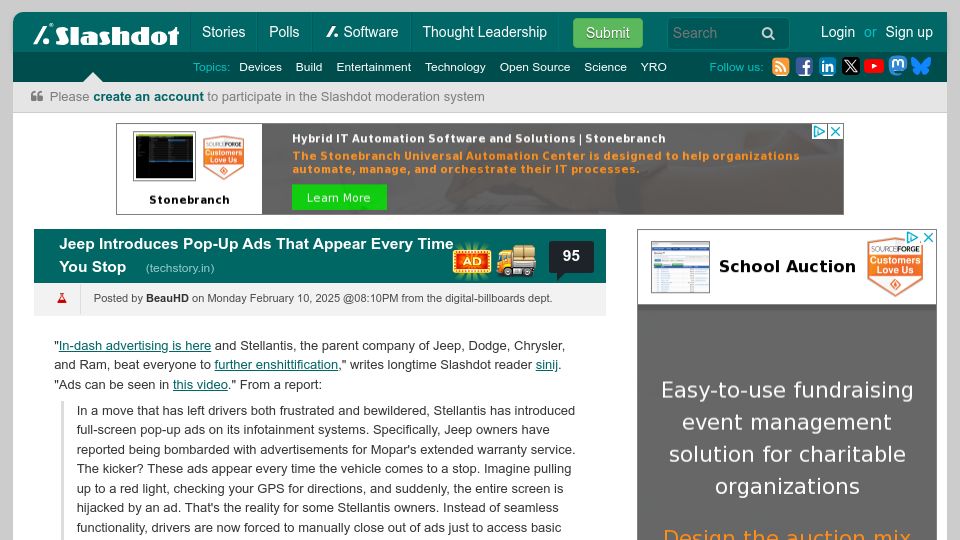Click Learn More in Stonebranch ad

339,198
